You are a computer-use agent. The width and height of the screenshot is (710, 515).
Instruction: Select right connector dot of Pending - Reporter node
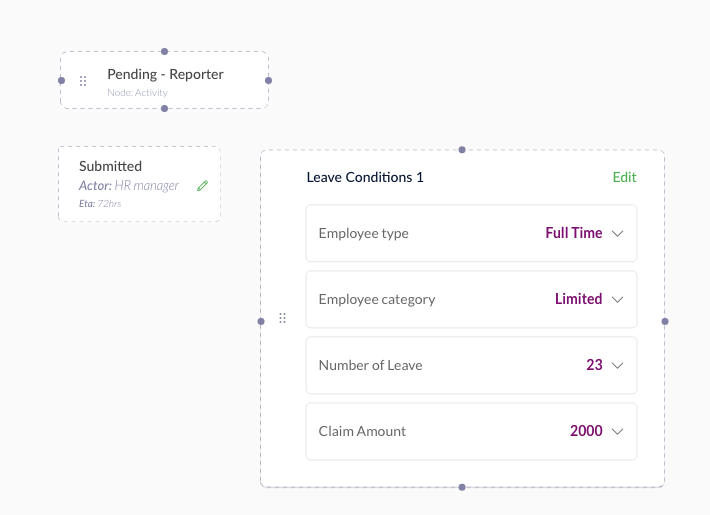pos(269,81)
